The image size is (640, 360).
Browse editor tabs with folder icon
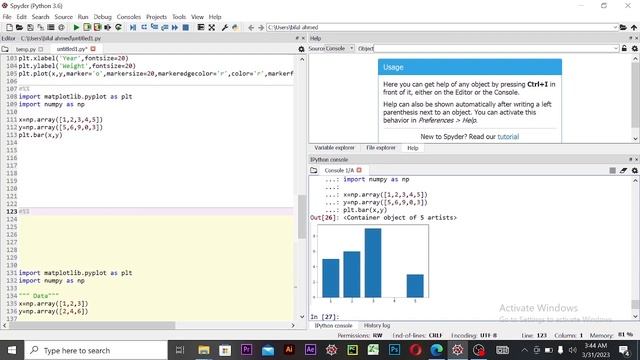5,49
